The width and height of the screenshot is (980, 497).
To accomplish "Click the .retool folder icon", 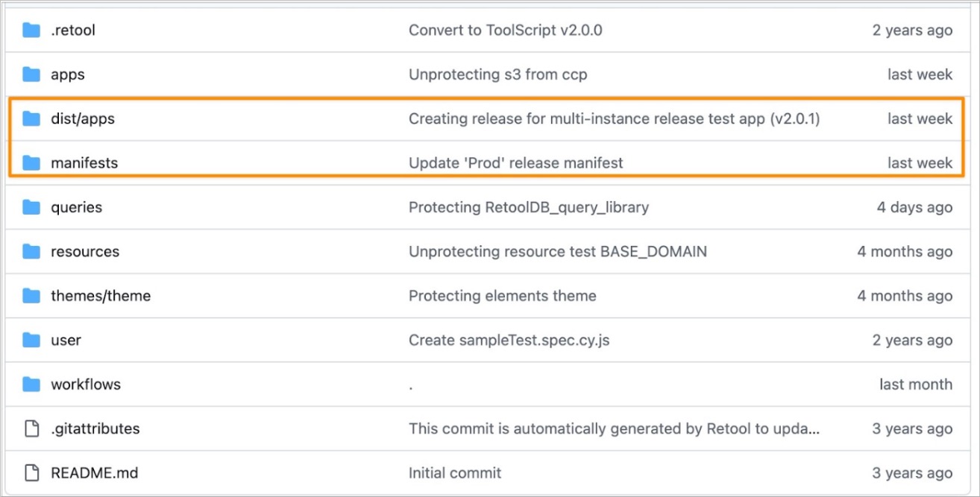I will [x=31, y=31].
